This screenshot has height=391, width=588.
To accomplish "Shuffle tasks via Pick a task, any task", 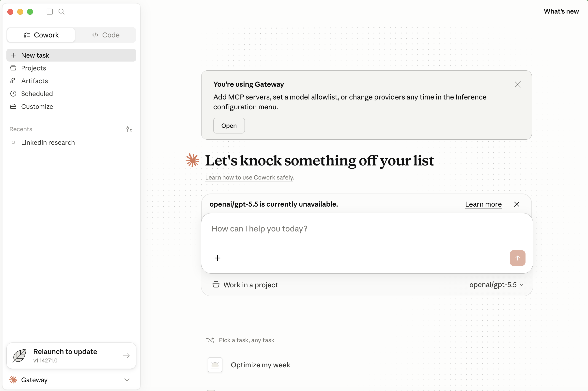I will [x=240, y=340].
